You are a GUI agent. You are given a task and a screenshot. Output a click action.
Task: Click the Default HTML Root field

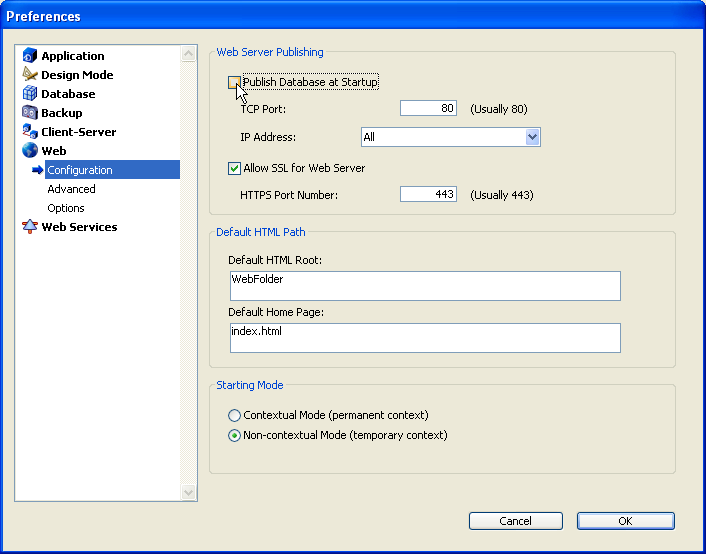point(424,286)
